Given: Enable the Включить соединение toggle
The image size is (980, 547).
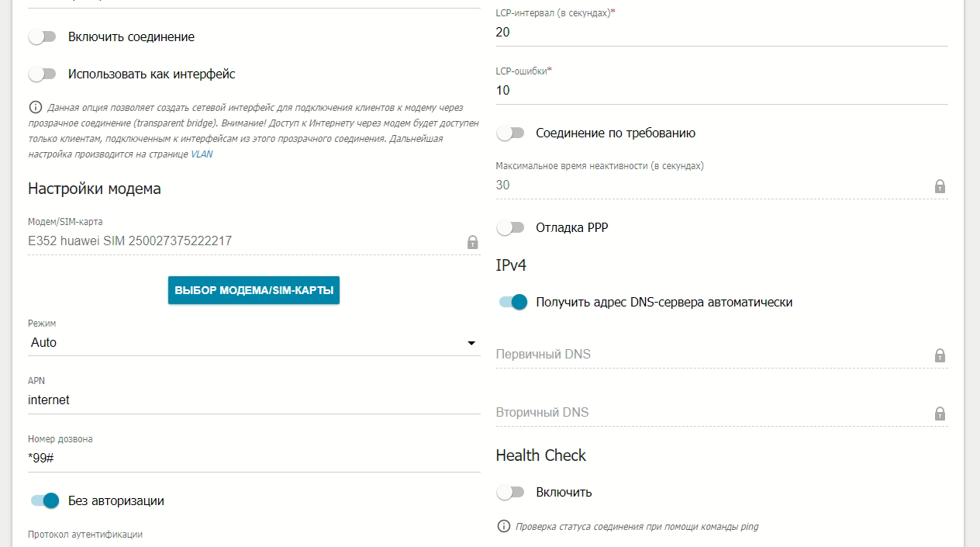Looking at the screenshot, I should 43,36.
